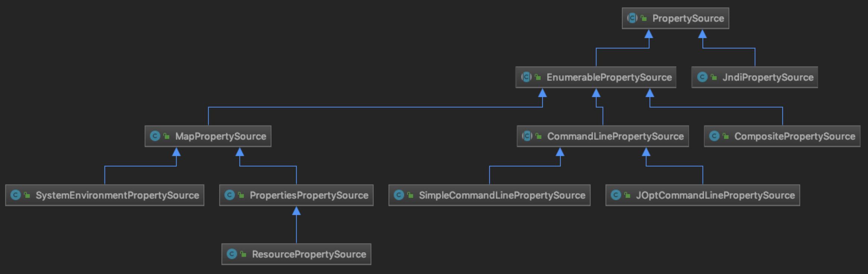This screenshot has width=868, height=274.
Task: Click the green lock icon on PropertySource
Action: coord(644,18)
